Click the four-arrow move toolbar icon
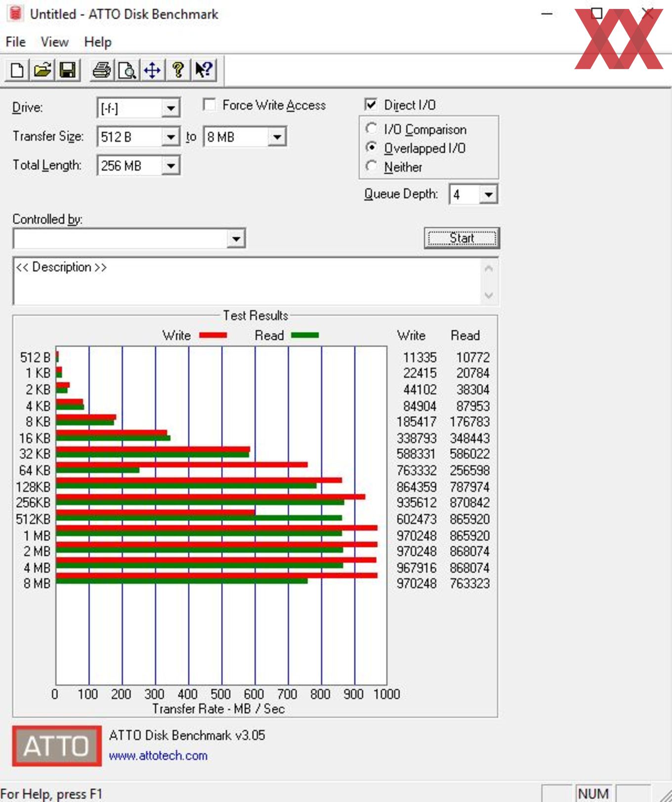Screen dimensions: 672x802 click(152, 70)
